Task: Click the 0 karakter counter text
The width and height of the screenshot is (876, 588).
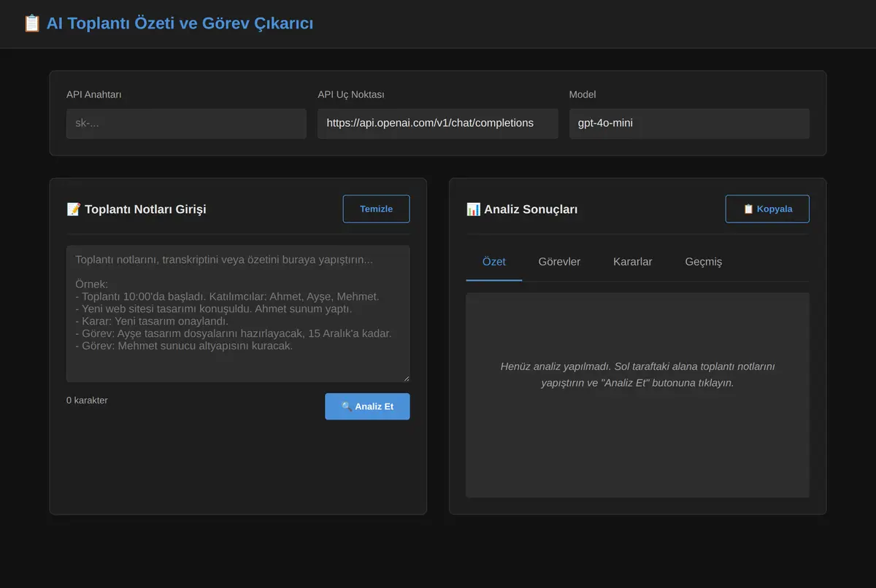Action: tap(87, 400)
